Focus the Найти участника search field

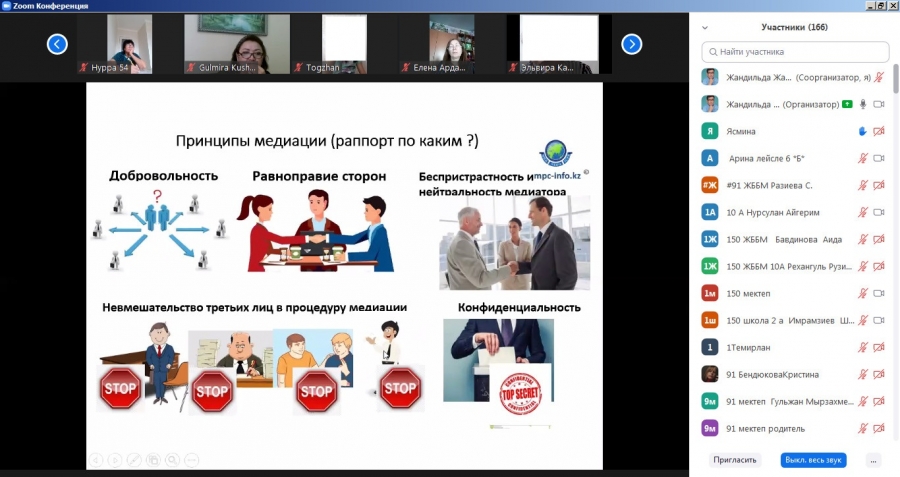coord(795,52)
